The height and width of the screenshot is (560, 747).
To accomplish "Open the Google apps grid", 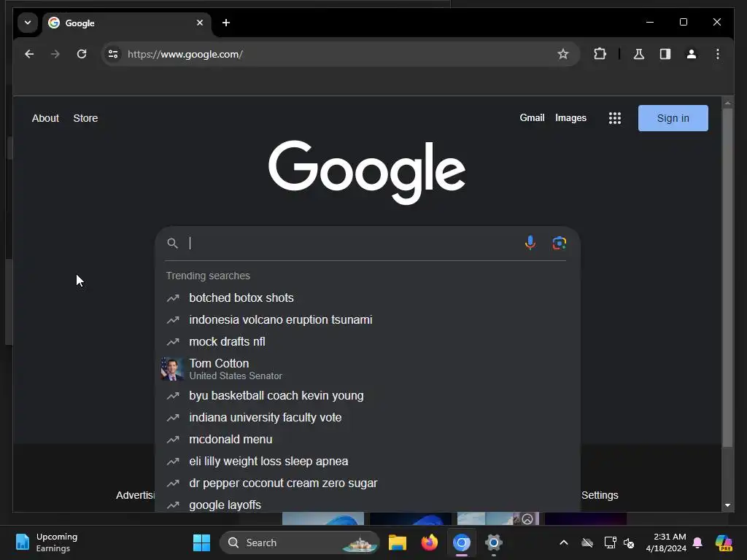I will [x=614, y=118].
